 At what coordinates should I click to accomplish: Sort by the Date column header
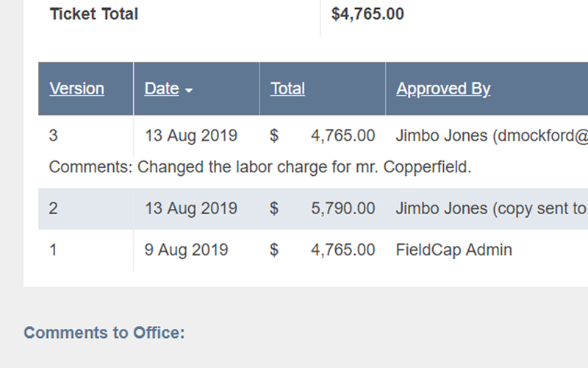(x=162, y=88)
